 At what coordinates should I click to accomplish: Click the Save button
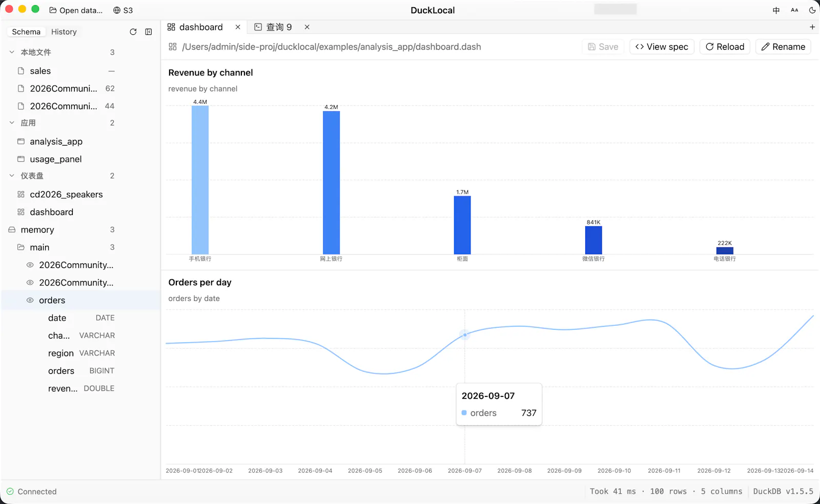603,47
